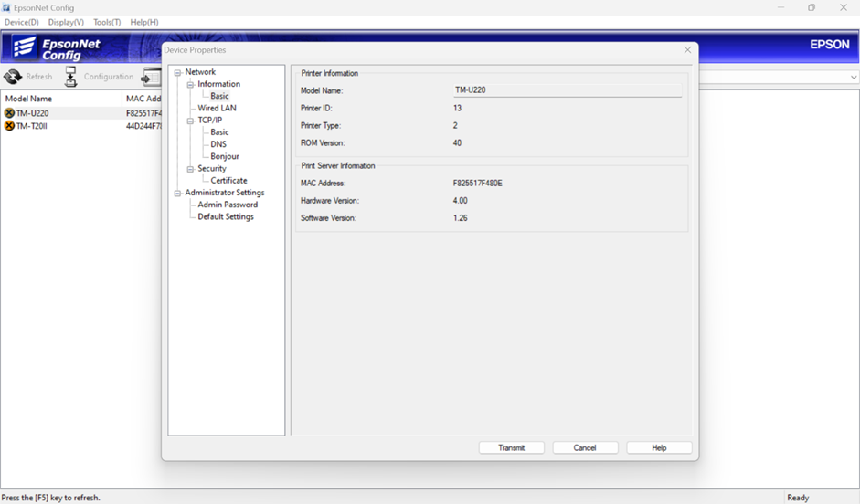This screenshot has height=504, width=860.
Task: Click the Cancel button
Action: tap(585, 447)
